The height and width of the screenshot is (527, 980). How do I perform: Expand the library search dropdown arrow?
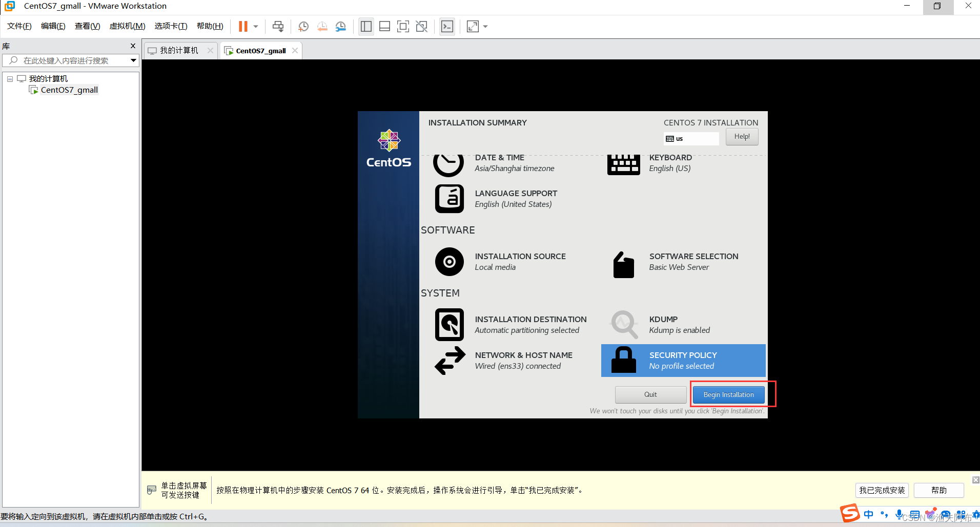click(133, 60)
